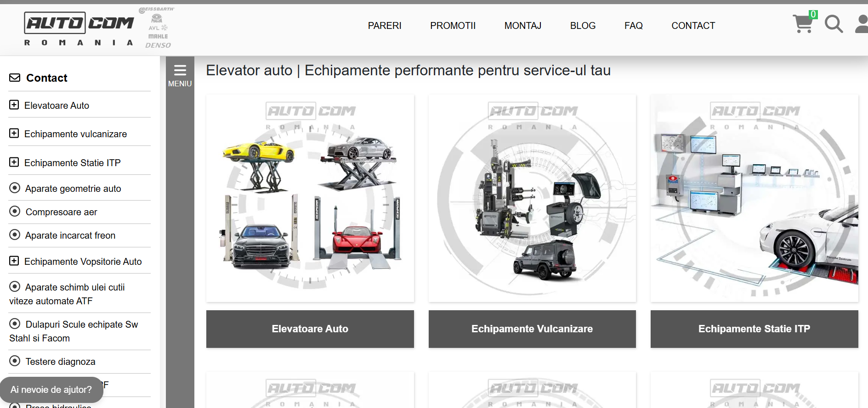This screenshot has width=868, height=408.
Task: Click the Elevatoare Auto category button
Action: point(310,329)
